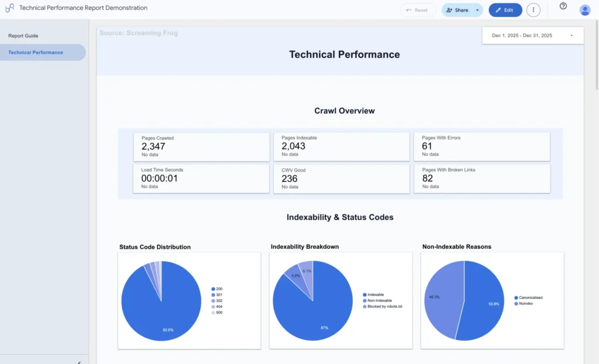599x364 pixels.
Task: Click the CWV Good scorecard
Action: [x=342, y=179]
